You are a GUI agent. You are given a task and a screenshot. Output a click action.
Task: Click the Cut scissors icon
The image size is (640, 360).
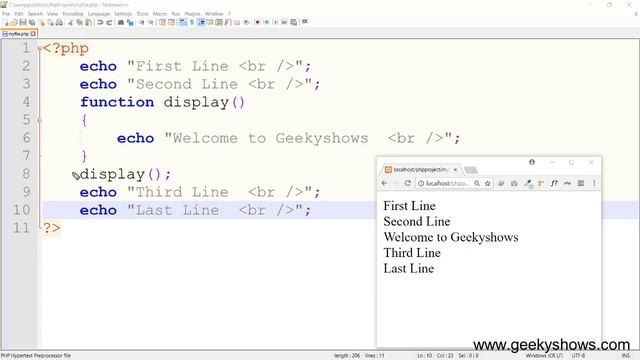tap(70, 22)
